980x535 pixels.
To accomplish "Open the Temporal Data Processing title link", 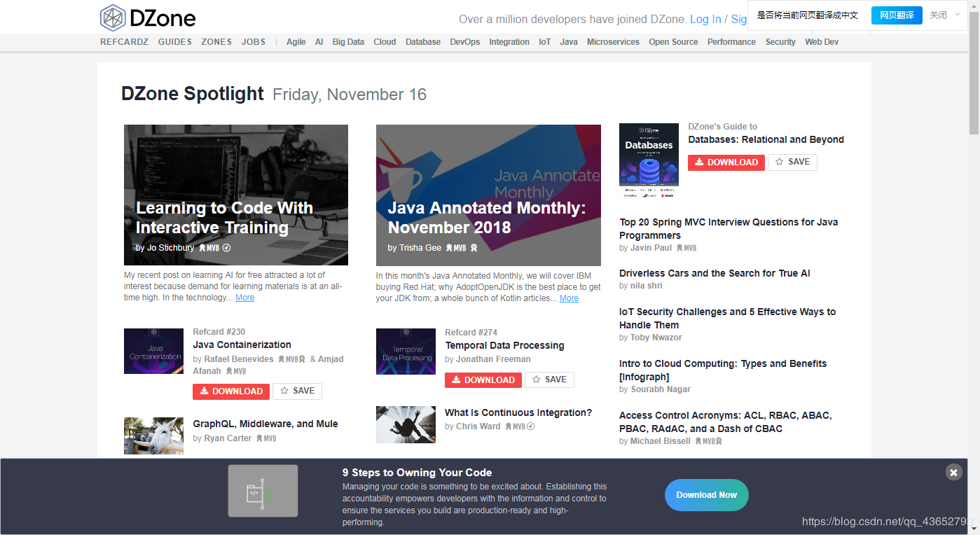I will (504, 345).
